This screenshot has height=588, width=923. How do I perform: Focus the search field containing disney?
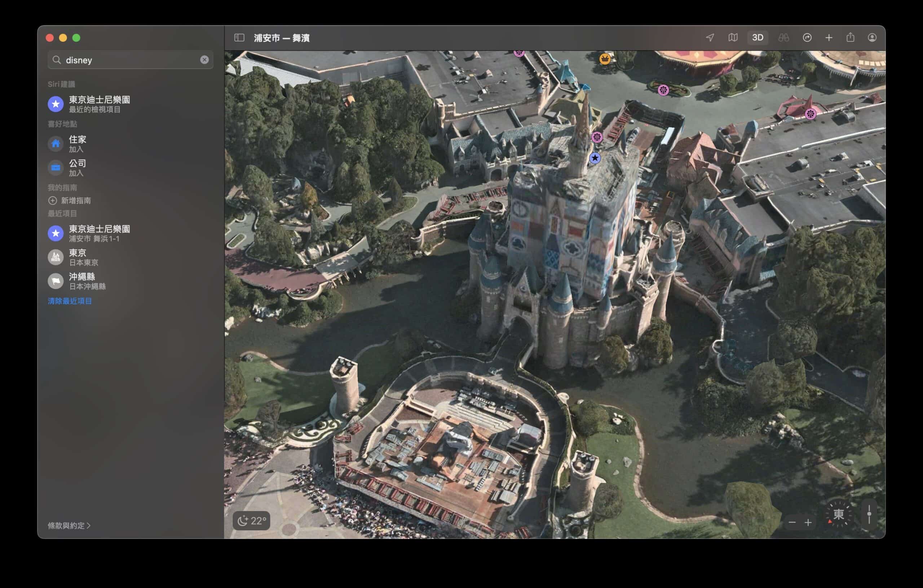pyautogui.click(x=130, y=60)
